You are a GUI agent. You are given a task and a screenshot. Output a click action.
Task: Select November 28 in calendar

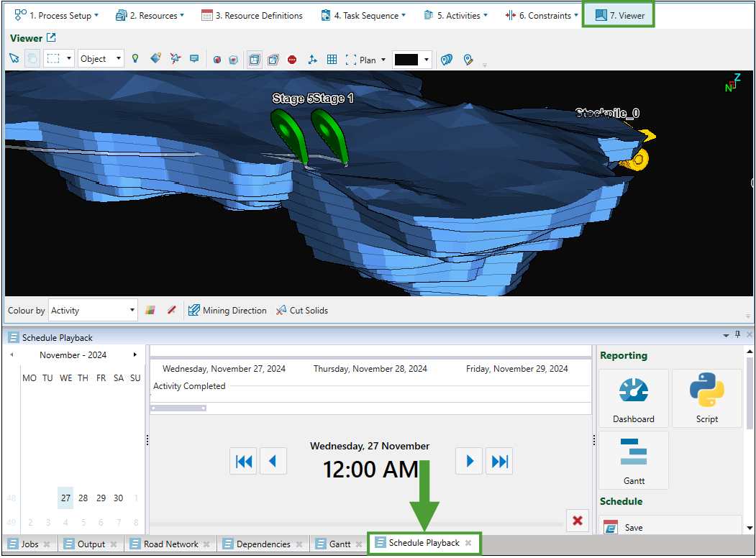tap(83, 498)
